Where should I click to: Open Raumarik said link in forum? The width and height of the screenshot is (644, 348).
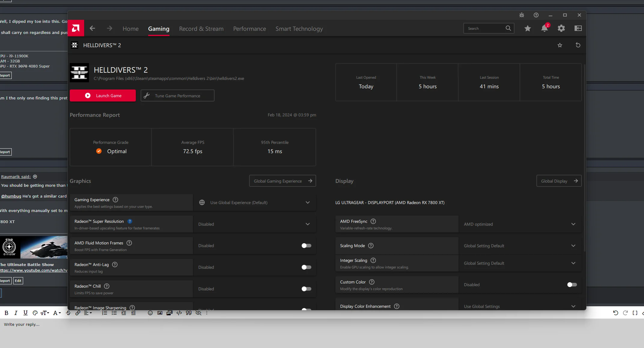click(16, 177)
